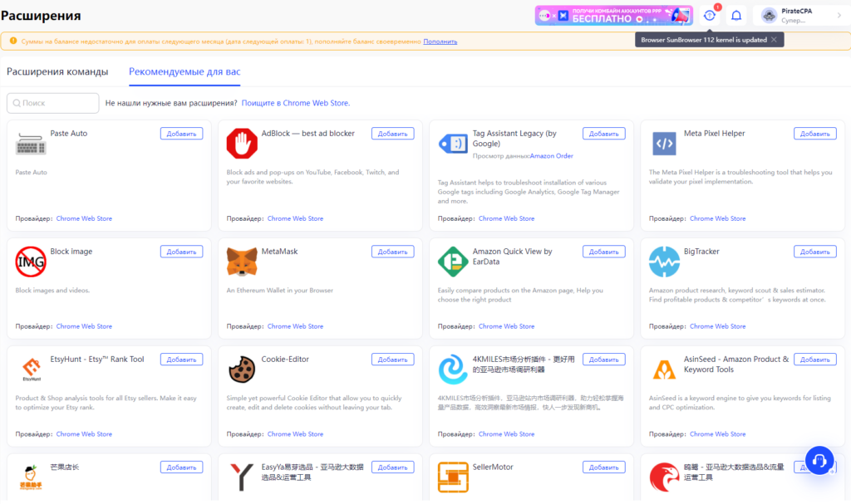The height and width of the screenshot is (504, 851).
Task: Add the AsinSeed extension
Action: [815, 360]
